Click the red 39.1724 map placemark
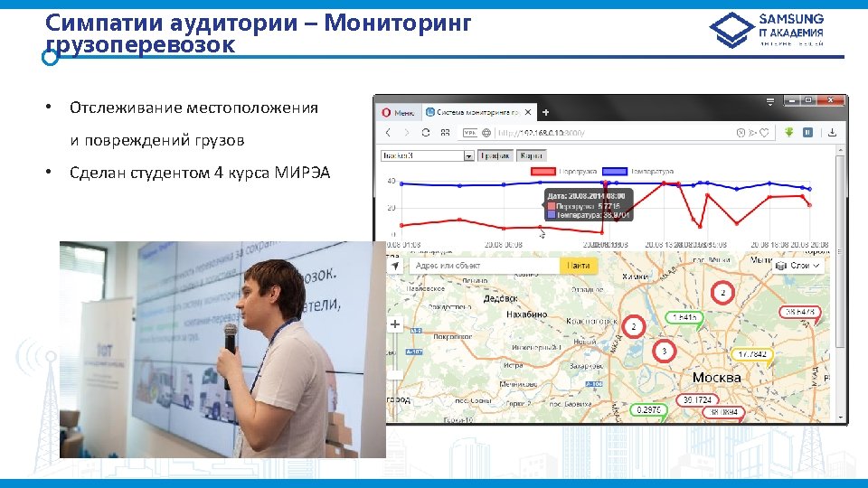 (x=697, y=399)
